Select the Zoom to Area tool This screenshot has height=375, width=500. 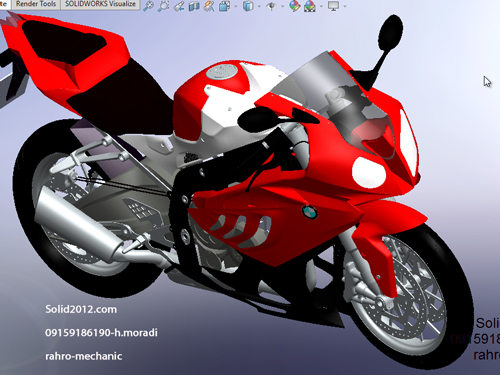[163, 6]
